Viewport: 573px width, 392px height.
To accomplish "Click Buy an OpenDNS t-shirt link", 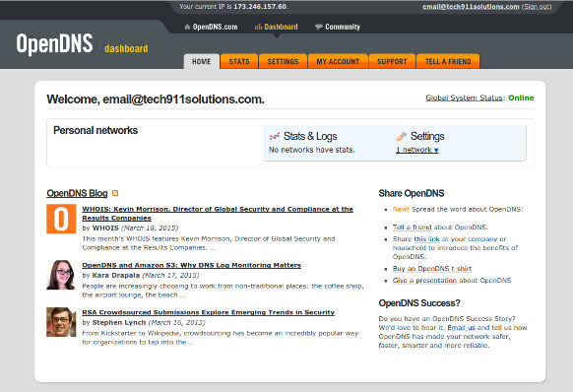I will [x=432, y=269].
